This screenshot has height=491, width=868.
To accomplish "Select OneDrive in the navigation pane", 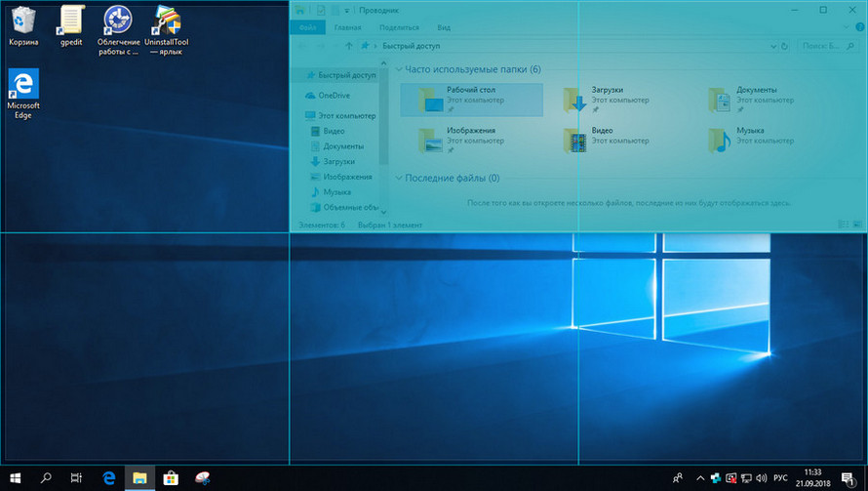I will tap(334, 96).
